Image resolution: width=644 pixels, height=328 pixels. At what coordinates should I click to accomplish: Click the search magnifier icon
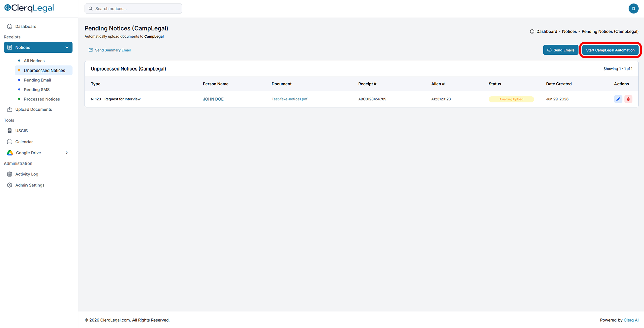(x=91, y=9)
